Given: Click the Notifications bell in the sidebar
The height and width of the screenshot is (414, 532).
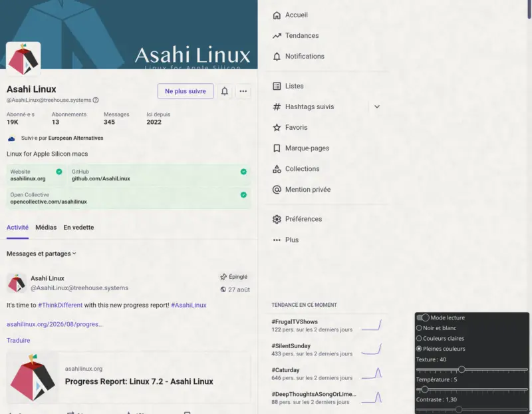Looking at the screenshot, I should (x=277, y=57).
